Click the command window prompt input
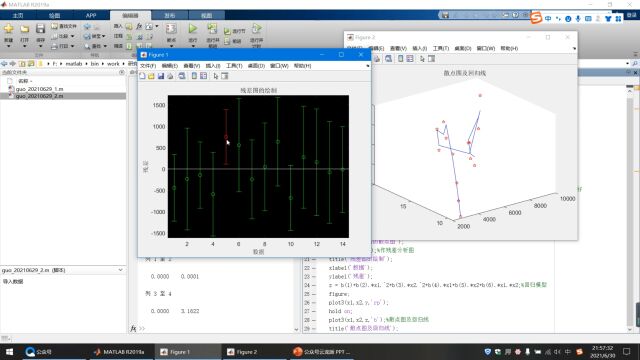The height and width of the screenshot is (360, 640). pos(216,328)
